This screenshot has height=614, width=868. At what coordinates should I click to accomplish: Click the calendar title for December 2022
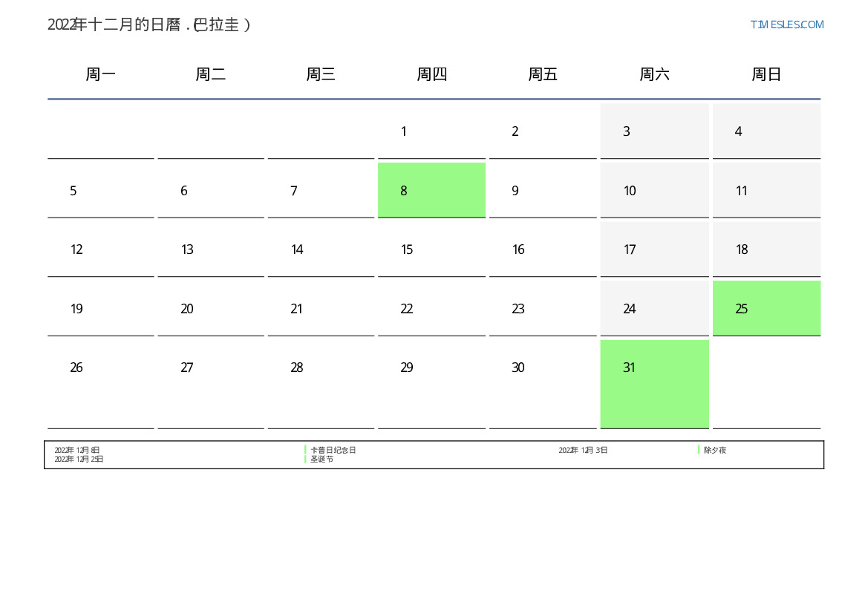coord(149,25)
